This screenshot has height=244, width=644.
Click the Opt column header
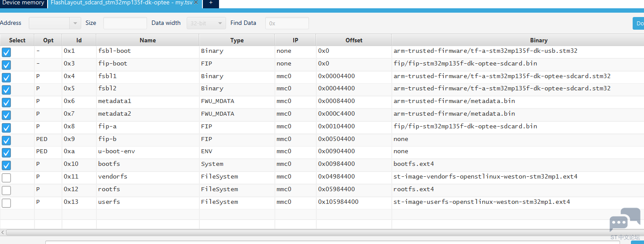[x=48, y=40]
